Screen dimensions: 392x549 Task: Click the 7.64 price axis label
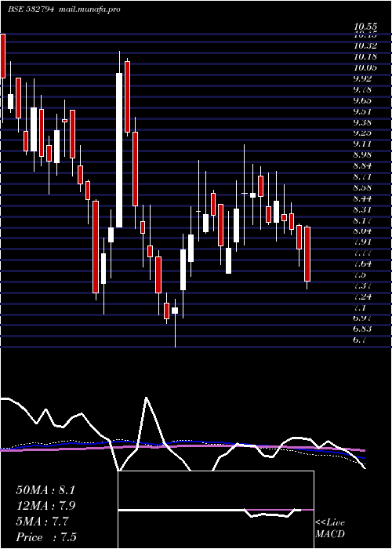pos(364,264)
